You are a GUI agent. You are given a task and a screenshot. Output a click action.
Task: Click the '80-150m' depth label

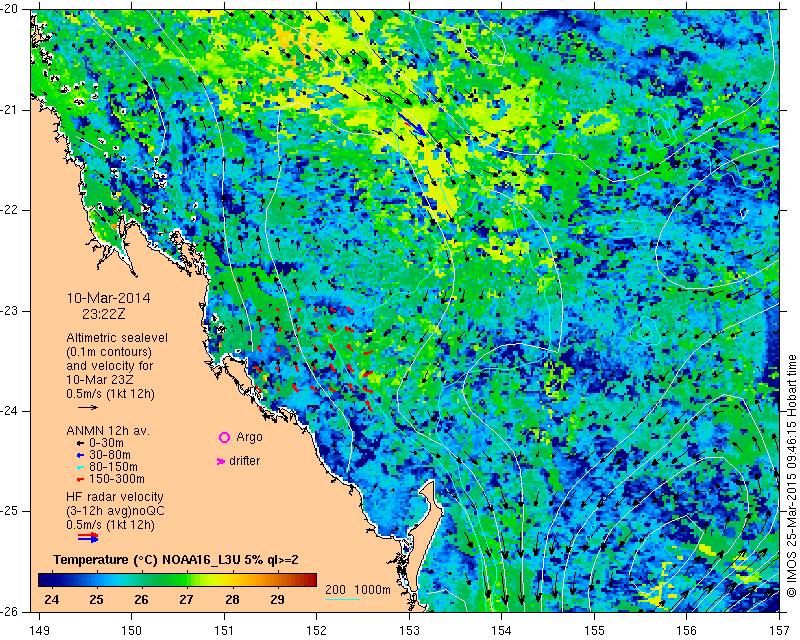tap(113, 467)
